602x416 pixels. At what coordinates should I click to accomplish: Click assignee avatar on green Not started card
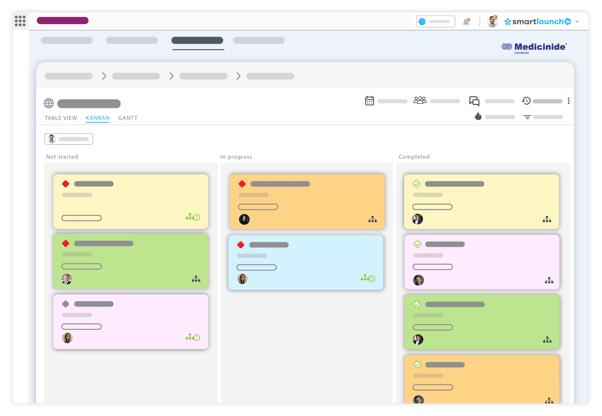point(67,279)
